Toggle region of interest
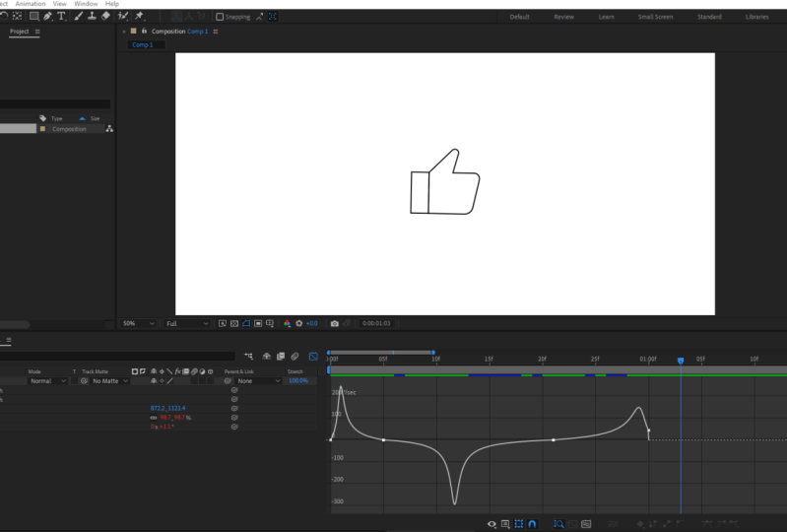787x532 pixels. click(258, 323)
